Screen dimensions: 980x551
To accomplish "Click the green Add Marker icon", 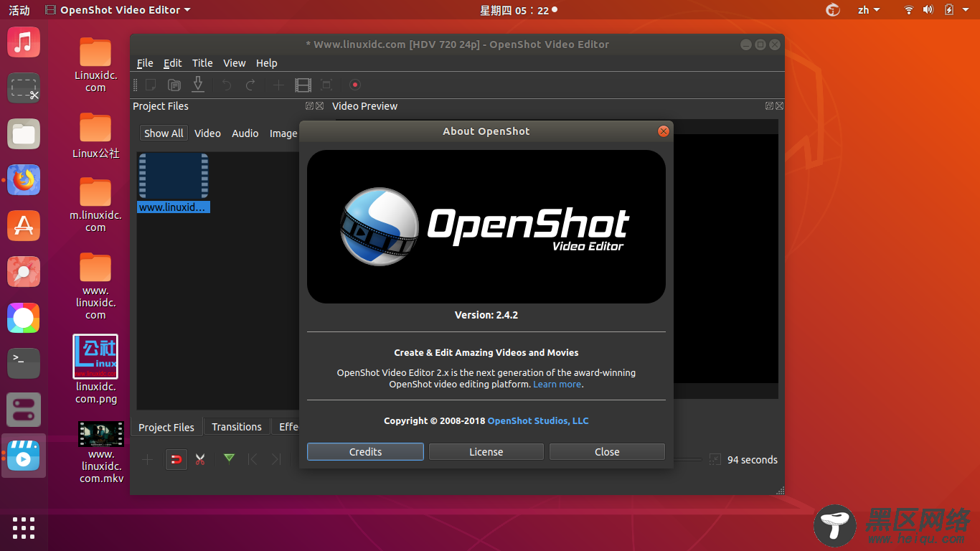I will pyautogui.click(x=229, y=458).
